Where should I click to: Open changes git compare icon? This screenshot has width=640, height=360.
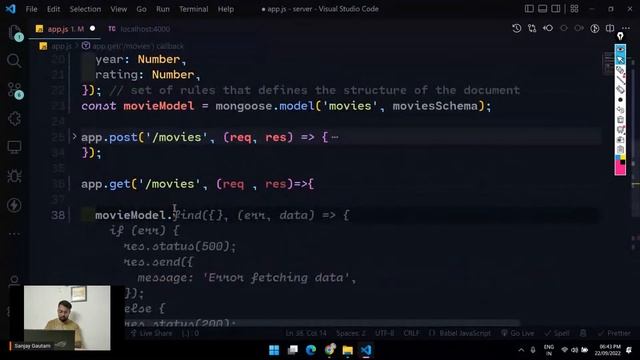coord(532,29)
